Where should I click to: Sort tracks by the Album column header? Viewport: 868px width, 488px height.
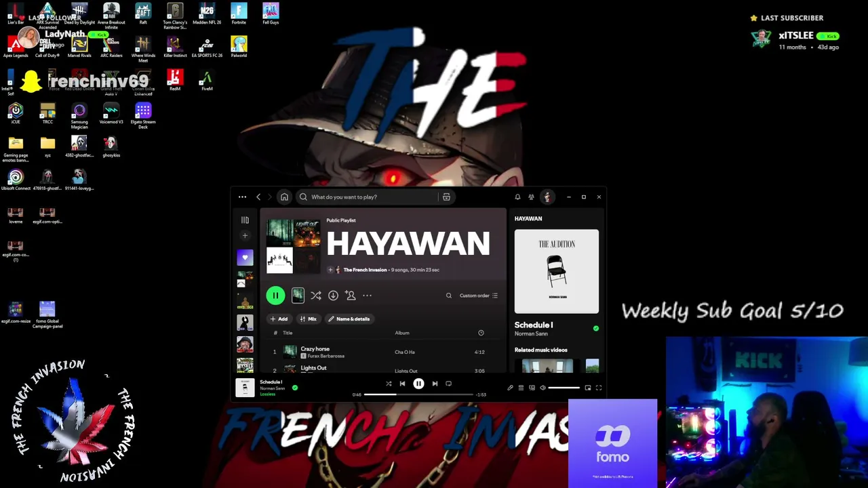coord(402,333)
